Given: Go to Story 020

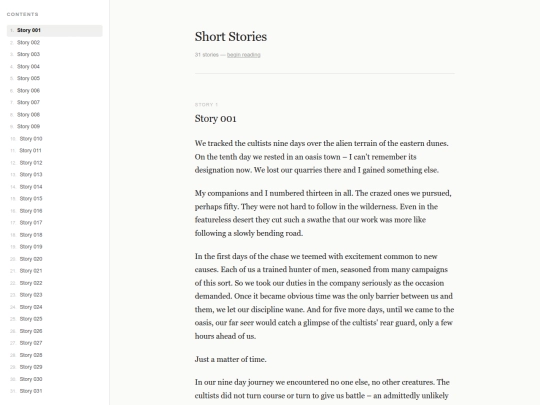Looking at the screenshot, I should click(x=54, y=259).
